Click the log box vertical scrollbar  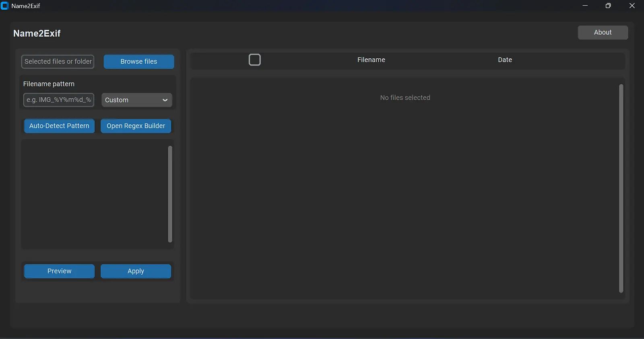coord(170,194)
